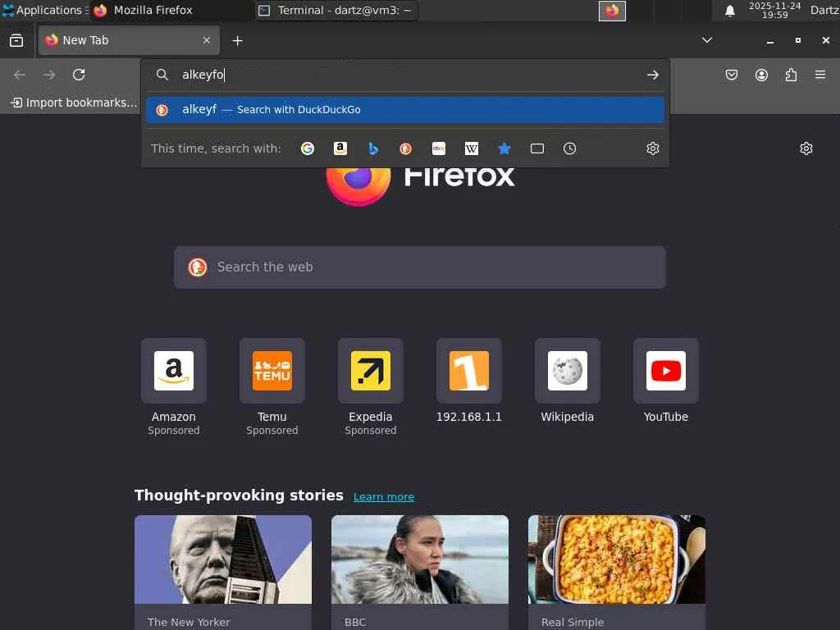Open The New Yorker story card
The height and width of the screenshot is (630, 840).
(x=223, y=572)
